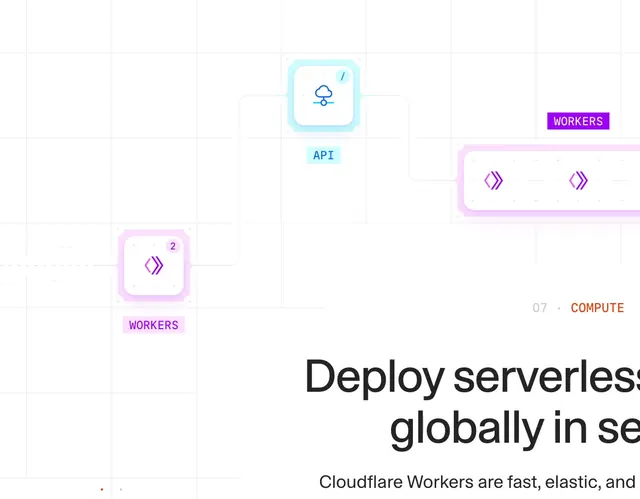Click the 'Deploy serverless' heading
The width and height of the screenshot is (640, 499).
tap(472, 377)
